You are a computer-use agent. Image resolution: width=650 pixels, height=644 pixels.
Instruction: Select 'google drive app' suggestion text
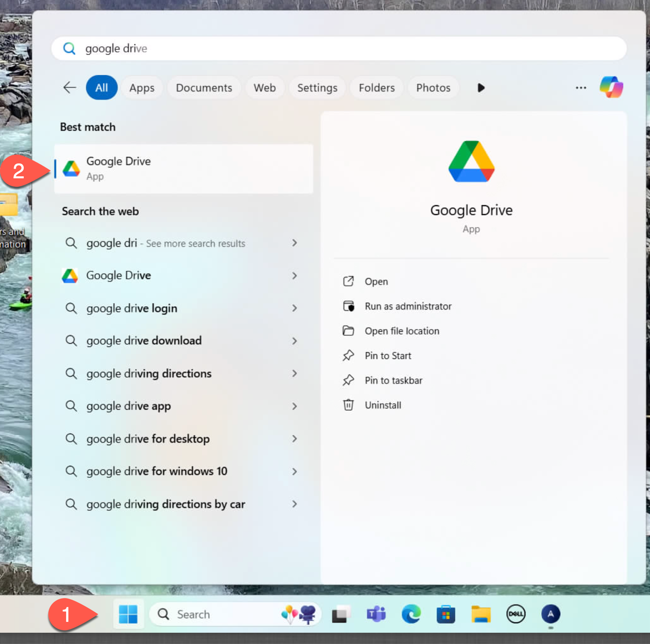(128, 406)
